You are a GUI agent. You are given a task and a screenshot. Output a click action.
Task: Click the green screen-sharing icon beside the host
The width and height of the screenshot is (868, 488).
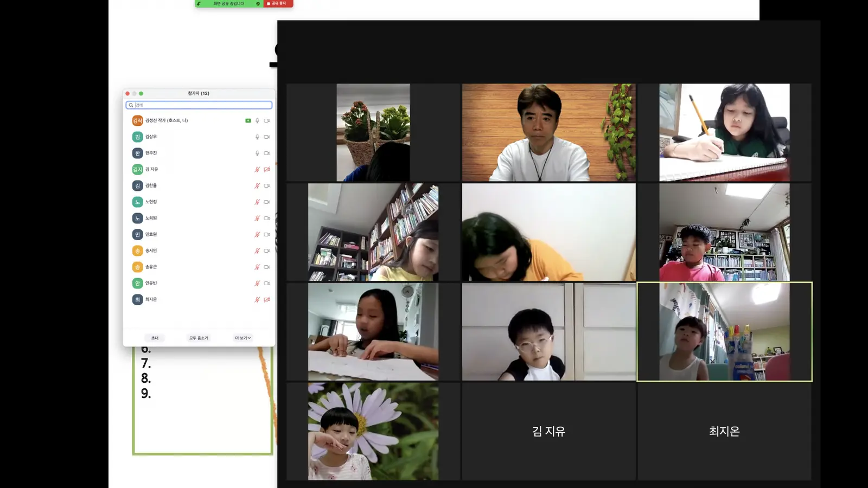(248, 120)
